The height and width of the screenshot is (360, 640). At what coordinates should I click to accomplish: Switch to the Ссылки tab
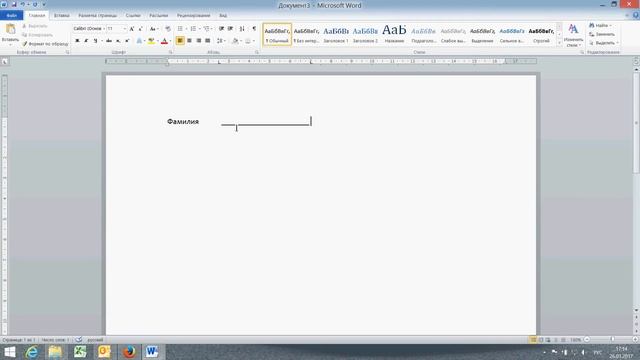pyautogui.click(x=133, y=16)
